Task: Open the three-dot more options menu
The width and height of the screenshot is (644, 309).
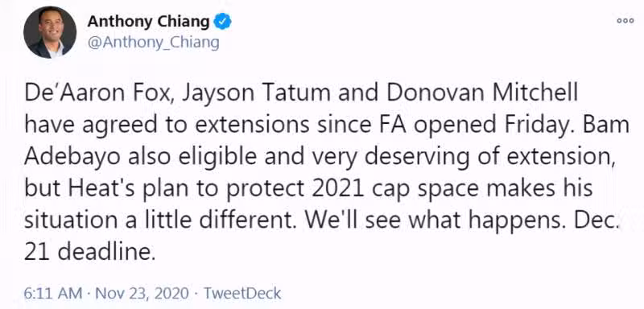Action: pyautogui.click(x=625, y=22)
